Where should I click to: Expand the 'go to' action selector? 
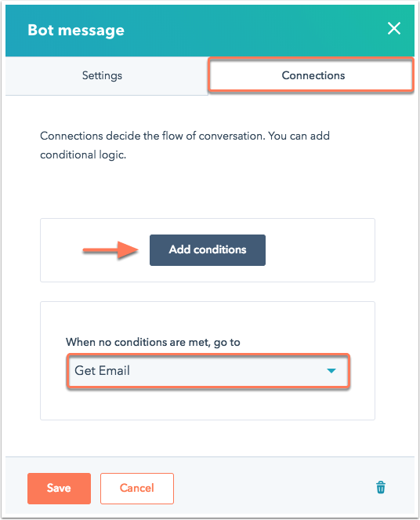point(208,370)
